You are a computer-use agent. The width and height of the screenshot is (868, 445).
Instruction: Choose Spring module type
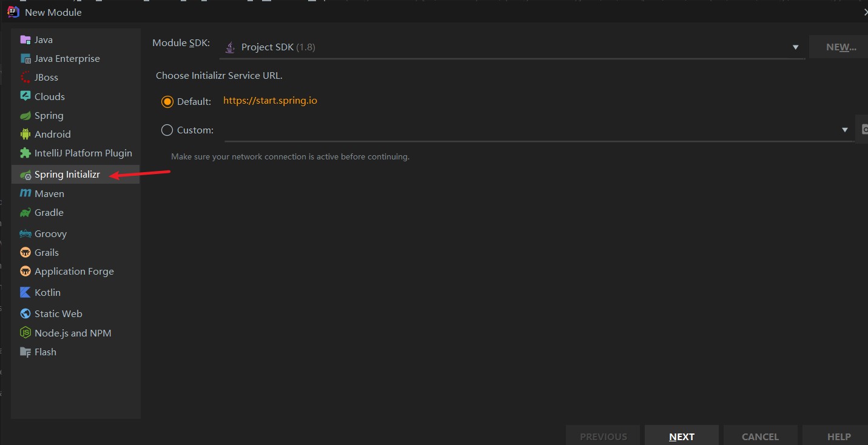click(75, 115)
